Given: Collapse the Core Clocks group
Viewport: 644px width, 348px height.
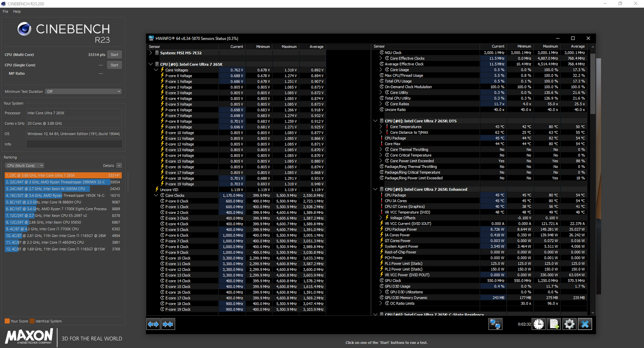Looking at the screenshot, I should [156, 196].
